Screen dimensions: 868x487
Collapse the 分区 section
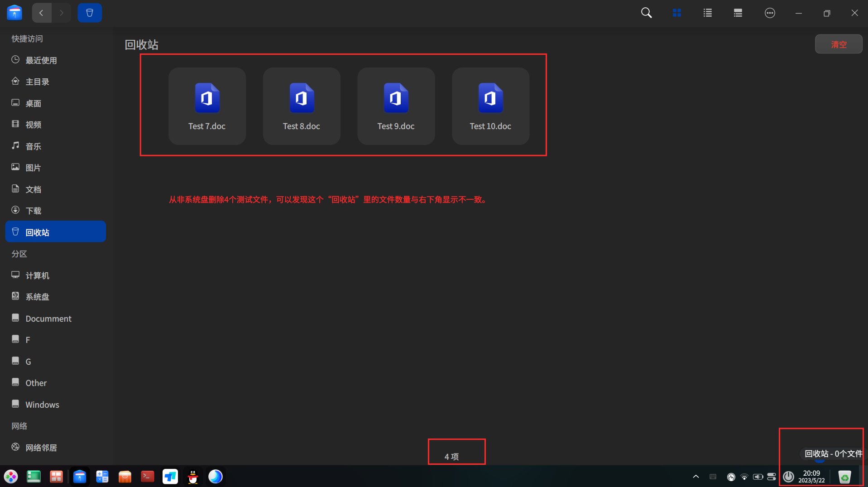19,254
